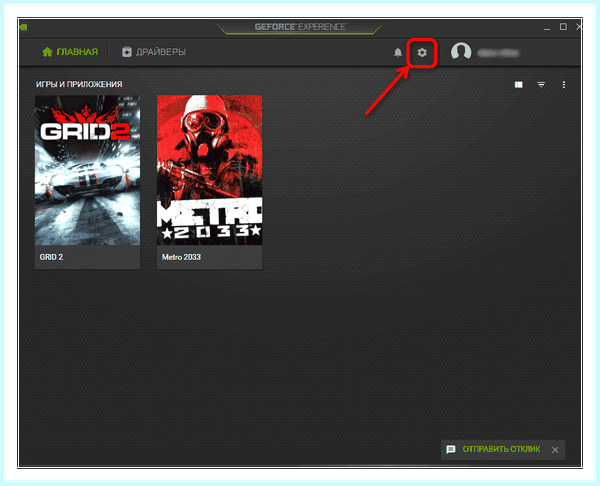The width and height of the screenshot is (600, 486).
Task: Click the user avatar icon
Action: click(461, 52)
